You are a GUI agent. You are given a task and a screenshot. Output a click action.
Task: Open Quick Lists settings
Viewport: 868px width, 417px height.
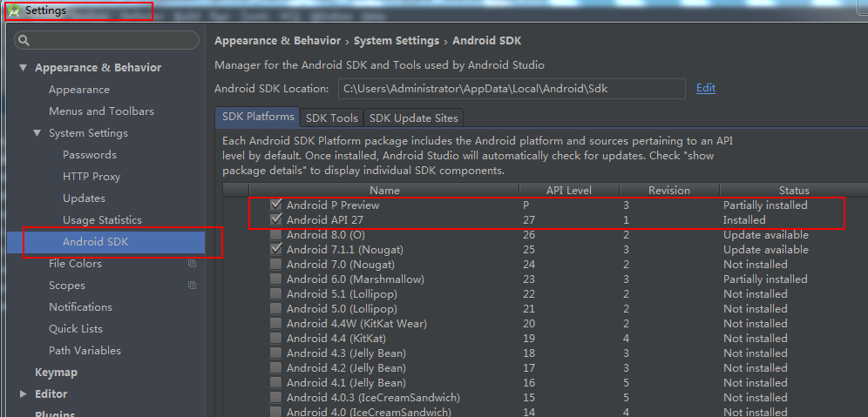76,329
